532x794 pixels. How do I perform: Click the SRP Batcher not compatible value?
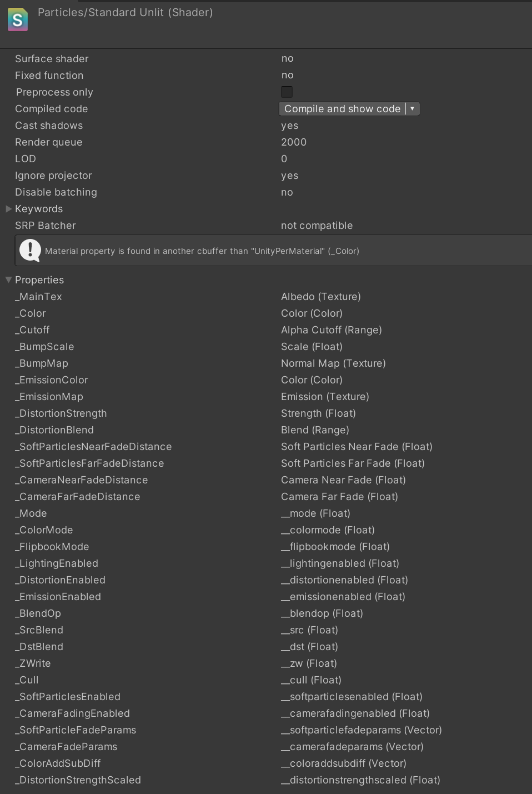pos(317,226)
